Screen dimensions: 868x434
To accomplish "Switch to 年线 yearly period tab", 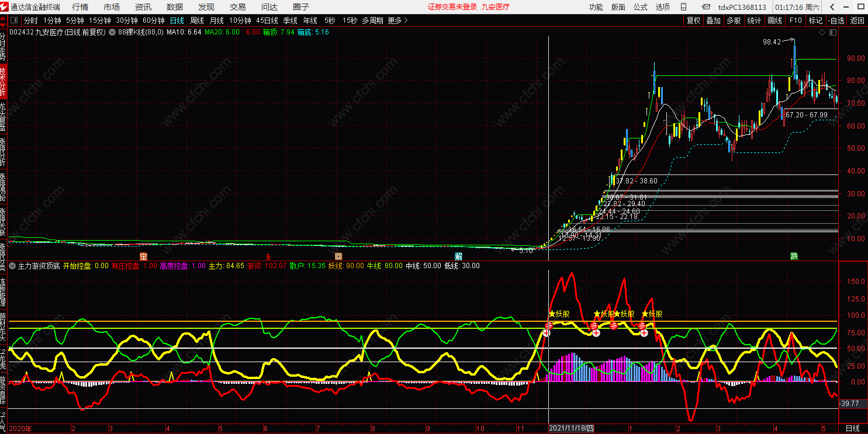I will [x=310, y=20].
